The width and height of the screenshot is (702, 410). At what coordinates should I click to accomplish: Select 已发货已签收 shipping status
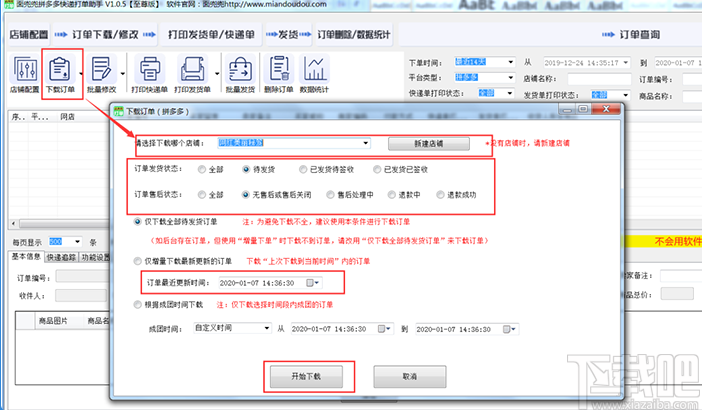coord(377,169)
